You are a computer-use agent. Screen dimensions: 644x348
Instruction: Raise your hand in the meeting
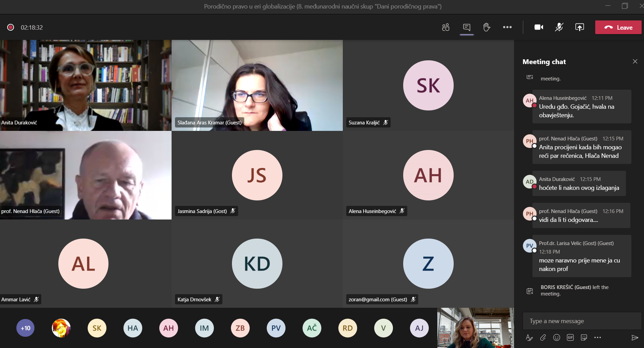pos(487,27)
